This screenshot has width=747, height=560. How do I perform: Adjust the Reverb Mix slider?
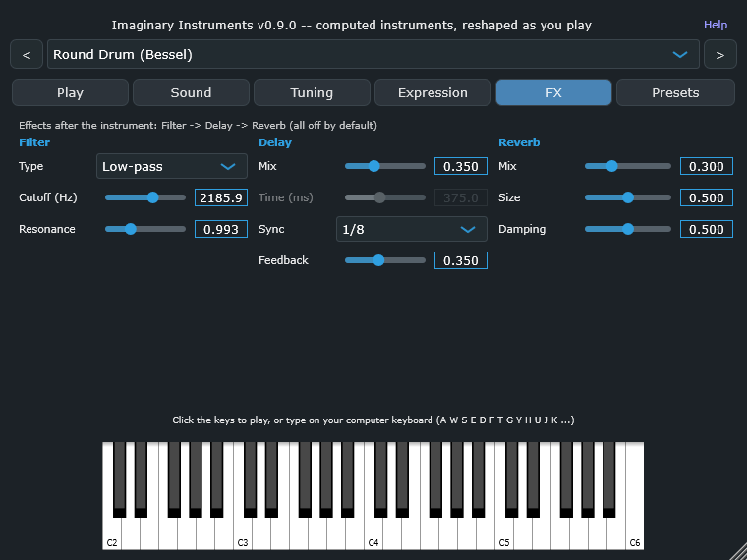pos(627,166)
